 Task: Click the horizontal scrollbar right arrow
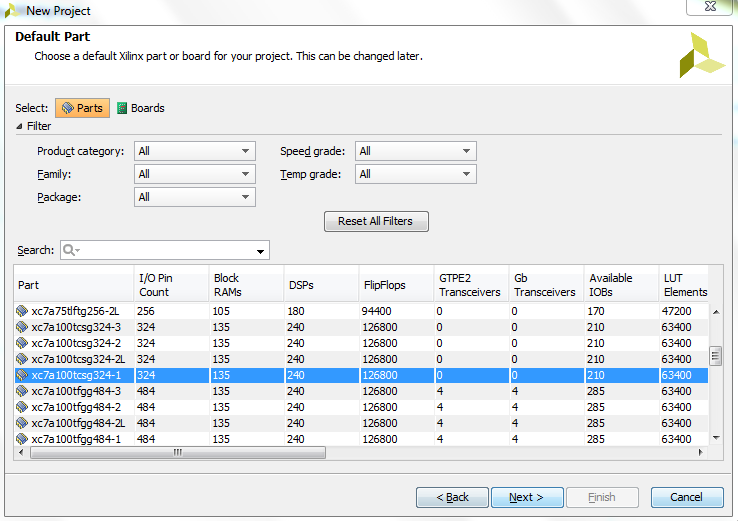point(701,453)
